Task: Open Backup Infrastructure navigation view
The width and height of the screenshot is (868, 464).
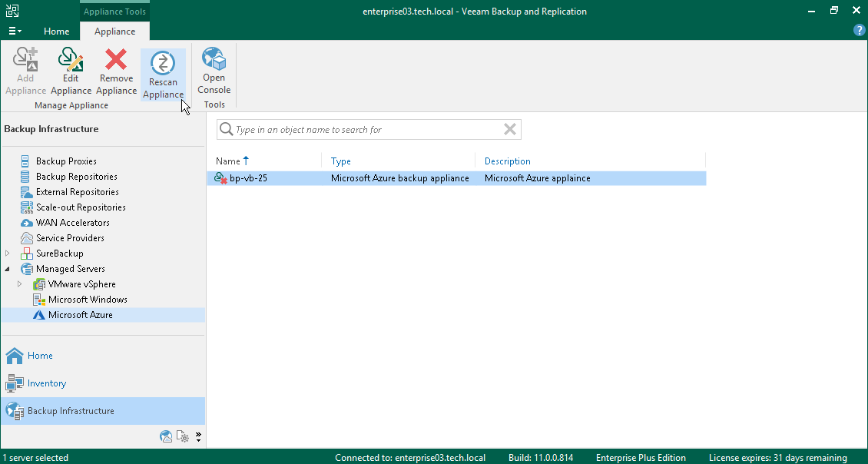Action: pos(103,411)
